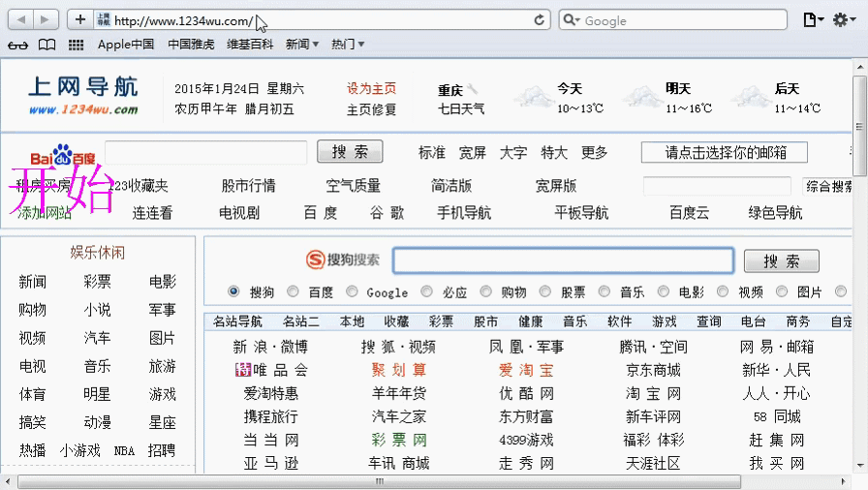Add bookmark with the plus button

pyautogui.click(x=80, y=20)
